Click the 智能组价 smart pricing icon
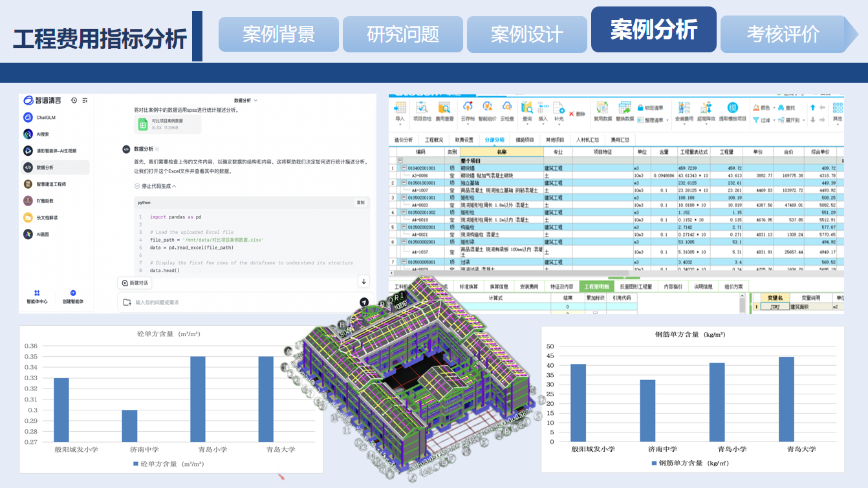 pos(487,111)
